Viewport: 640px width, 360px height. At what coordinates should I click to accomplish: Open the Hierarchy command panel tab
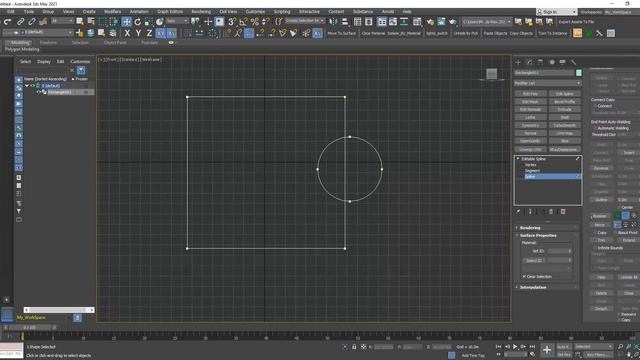tap(540, 62)
